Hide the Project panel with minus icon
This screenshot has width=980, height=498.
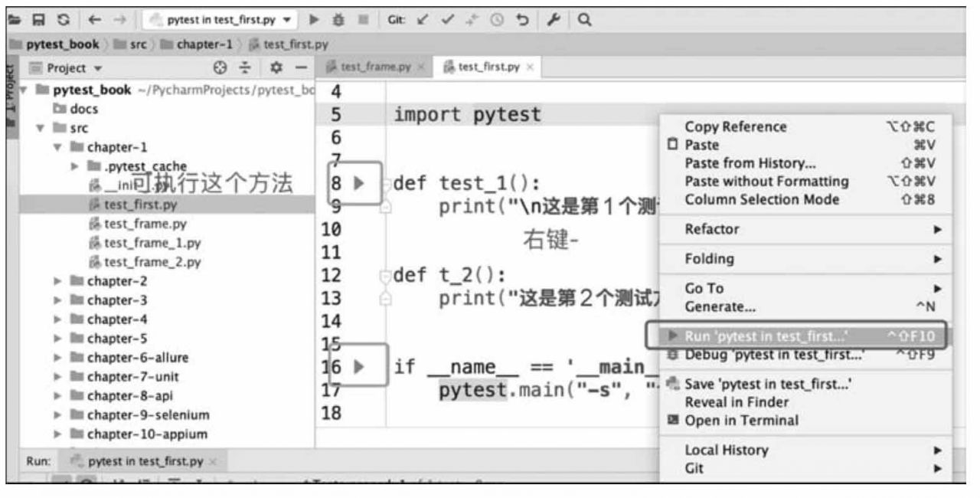tap(299, 67)
